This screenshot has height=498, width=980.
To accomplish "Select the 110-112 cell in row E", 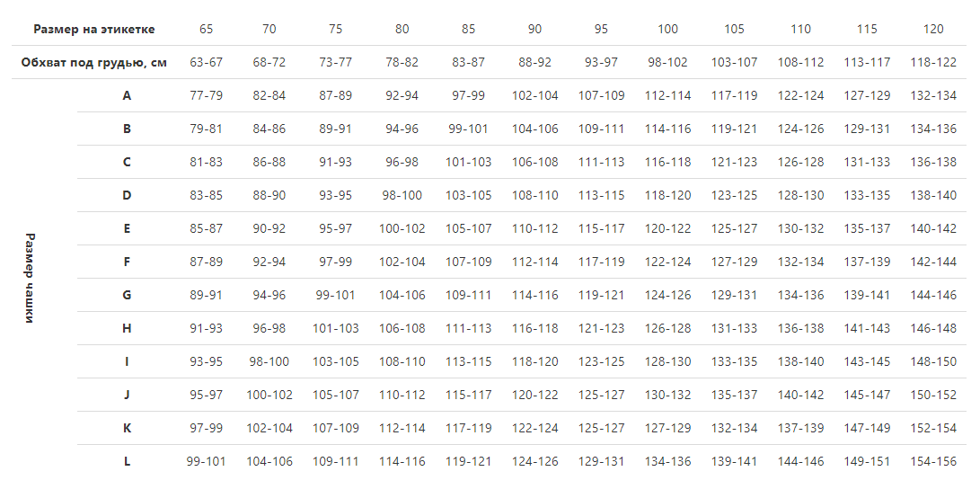I will (x=535, y=229).
